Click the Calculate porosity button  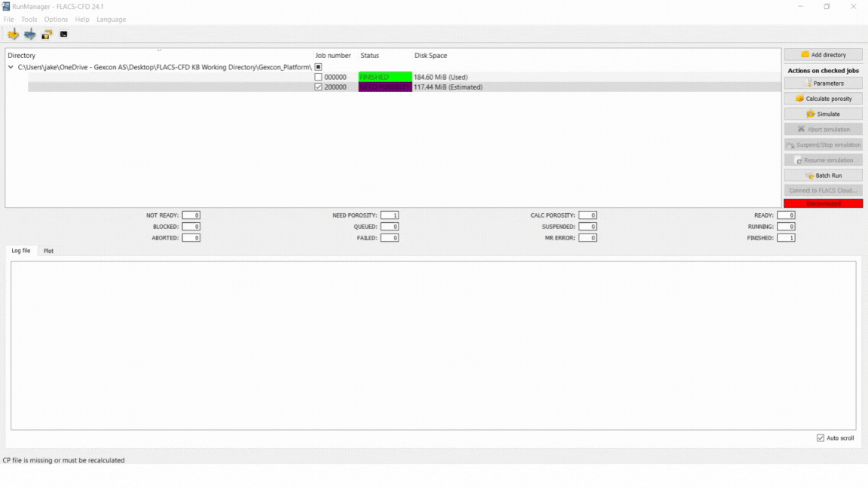pyautogui.click(x=823, y=99)
